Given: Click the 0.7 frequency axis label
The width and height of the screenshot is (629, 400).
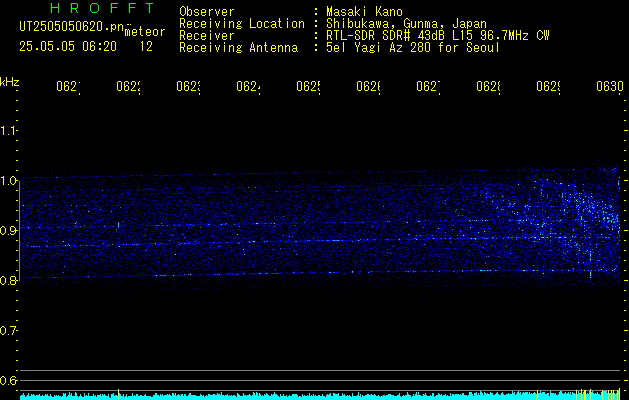Looking at the screenshot, I should point(8,331).
